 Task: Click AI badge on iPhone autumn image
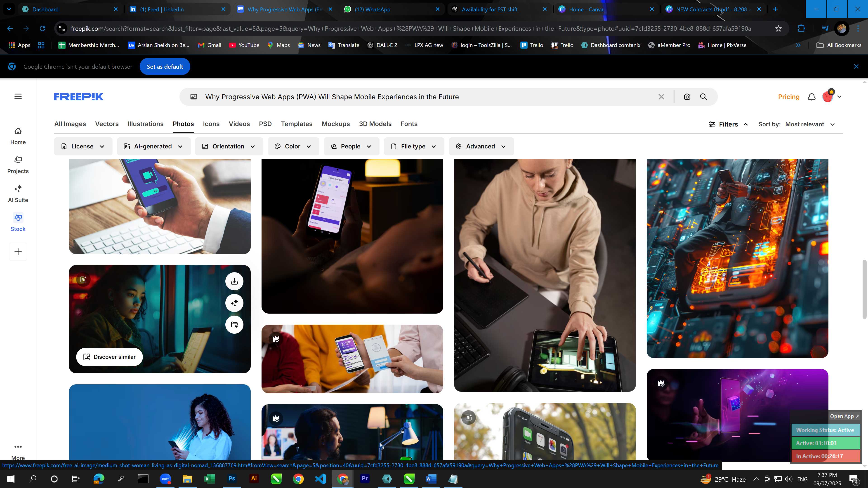468,417
